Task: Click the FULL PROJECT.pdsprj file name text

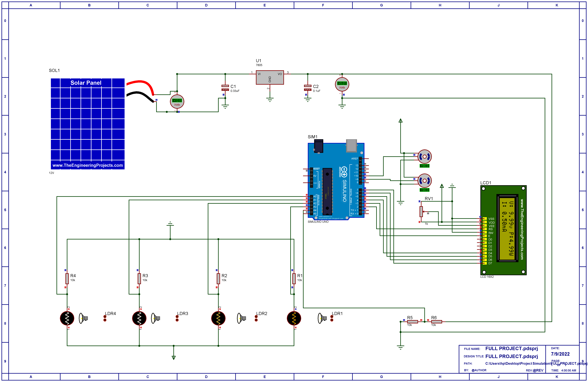Action: (x=511, y=348)
